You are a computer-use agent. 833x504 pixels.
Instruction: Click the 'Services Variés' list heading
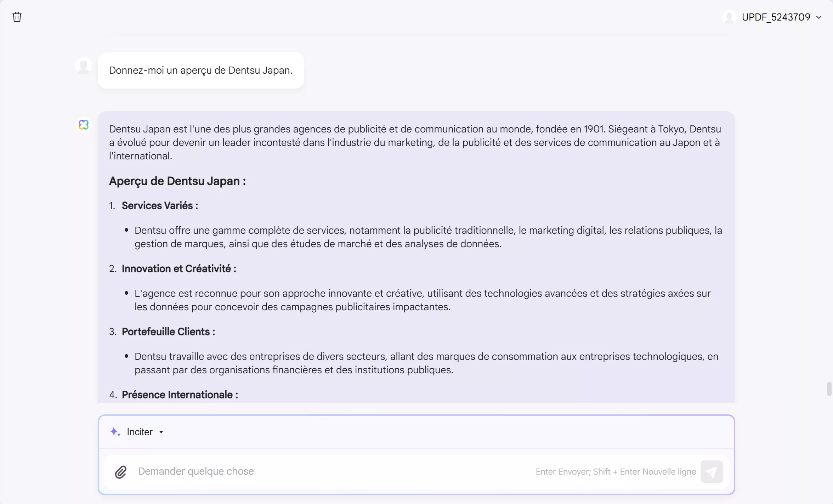pos(160,205)
